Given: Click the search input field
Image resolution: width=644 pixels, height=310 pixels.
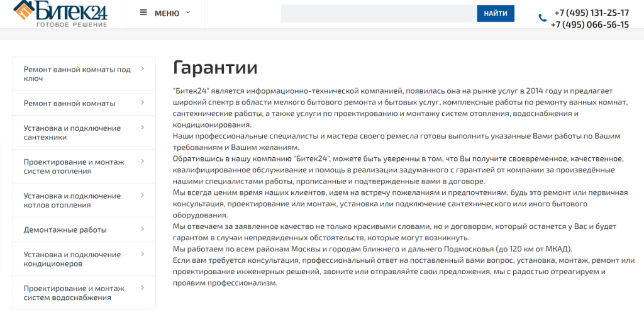Looking at the screenshot, I should (378, 13).
